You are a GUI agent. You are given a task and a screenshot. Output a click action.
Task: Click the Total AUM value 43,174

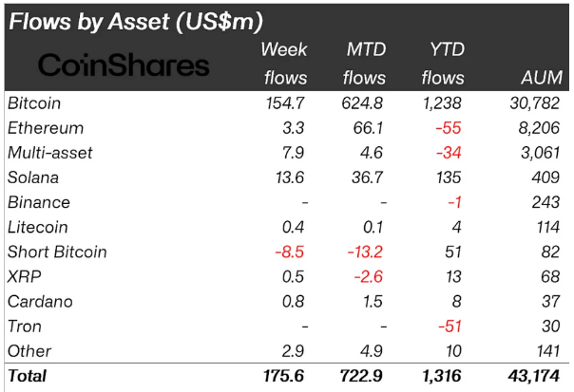[x=531, y=376]
